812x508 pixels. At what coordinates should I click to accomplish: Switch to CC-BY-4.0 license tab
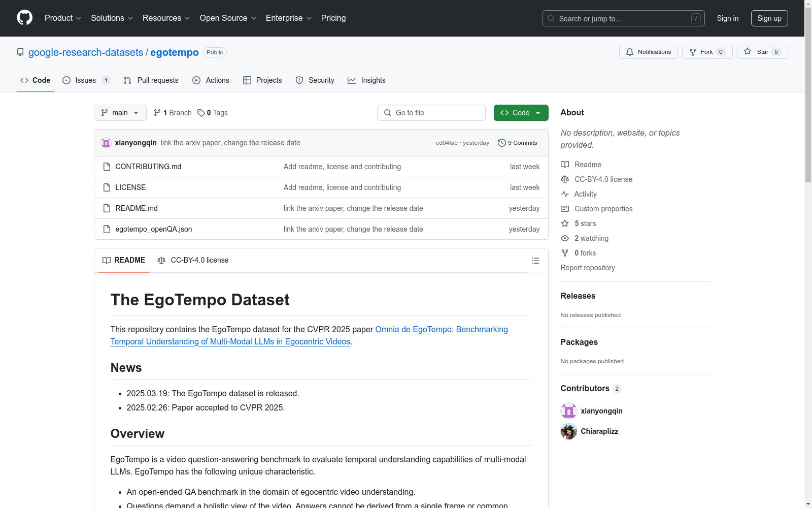[193, 260]
